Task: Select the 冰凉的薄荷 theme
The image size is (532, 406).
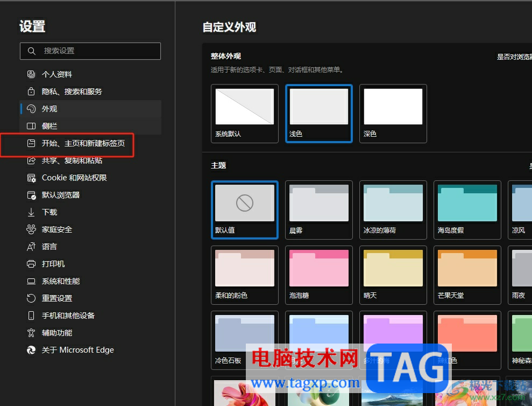Action: click(x=393, y=210)
